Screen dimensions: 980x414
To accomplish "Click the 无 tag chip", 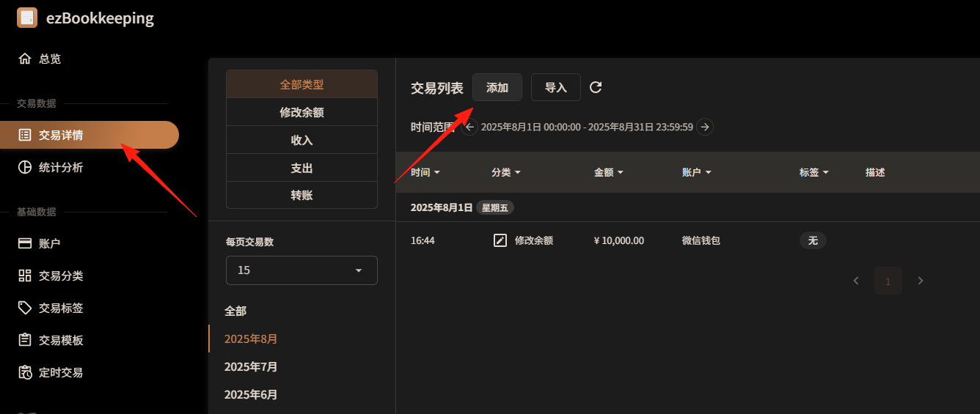I will click(x=813, y=240).
